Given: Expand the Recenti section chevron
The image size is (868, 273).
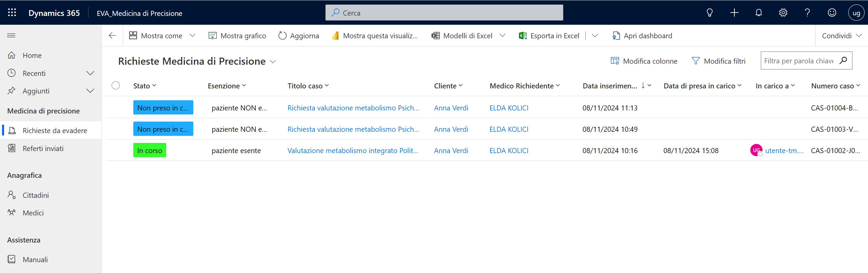Looking at the screenshot, I should tap(90, 73).
